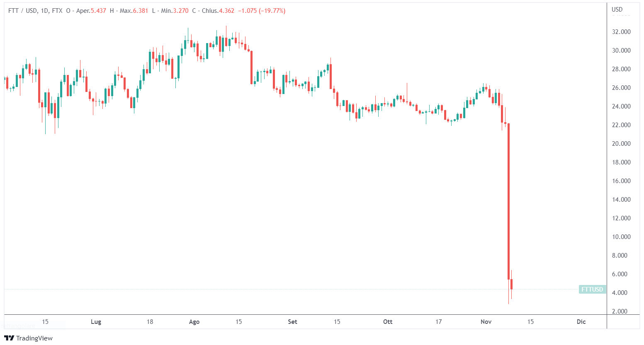Click the -19.77% change value in legend
Image resolution: width=644 pixels, height=345 pixels.
pos(272,11)
